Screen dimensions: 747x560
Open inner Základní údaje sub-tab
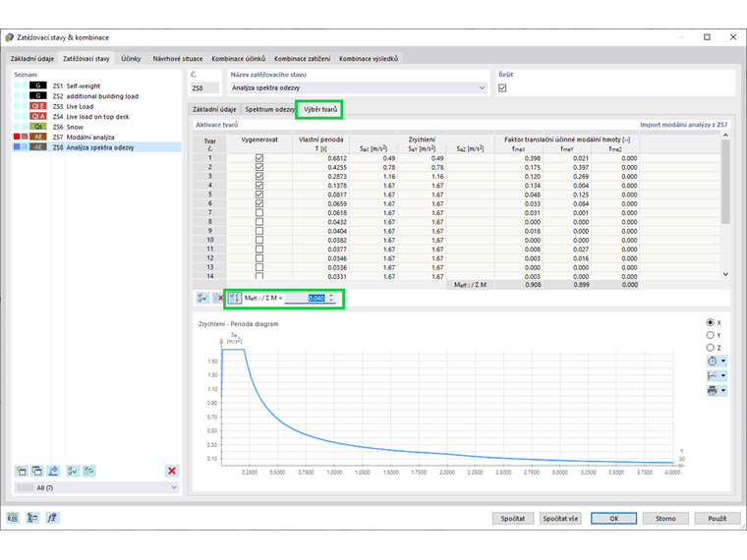tap(214, 109)
